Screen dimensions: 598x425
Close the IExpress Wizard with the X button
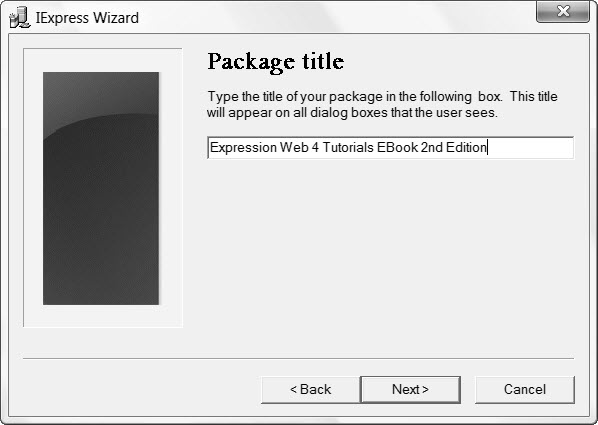point(563,11)
